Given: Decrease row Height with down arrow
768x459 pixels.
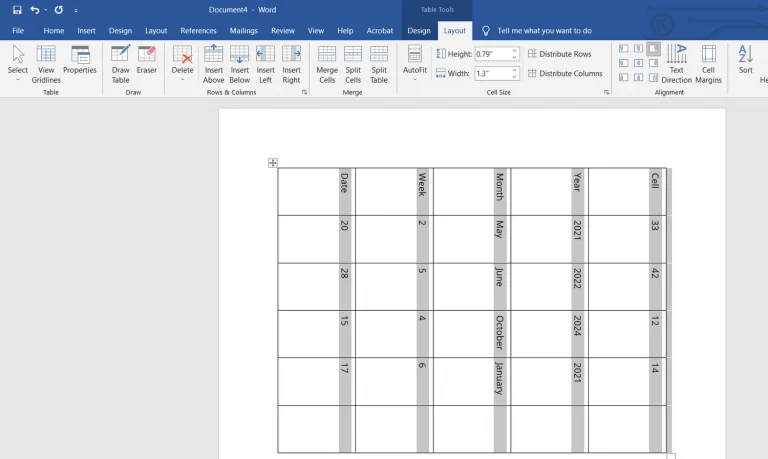Looking at the screenshot, I should pyautogui.click(x=514, y=57).
